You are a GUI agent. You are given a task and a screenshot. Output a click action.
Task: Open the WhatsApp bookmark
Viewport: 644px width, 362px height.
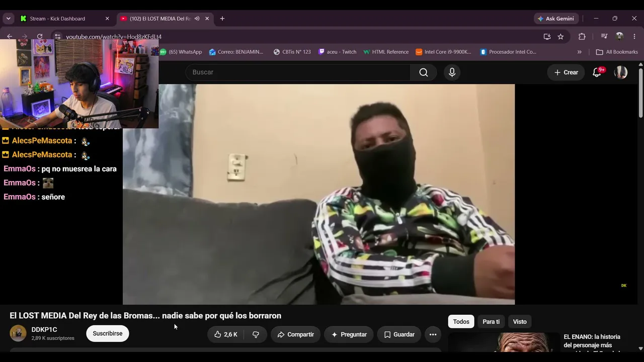[x=181, y=52]
